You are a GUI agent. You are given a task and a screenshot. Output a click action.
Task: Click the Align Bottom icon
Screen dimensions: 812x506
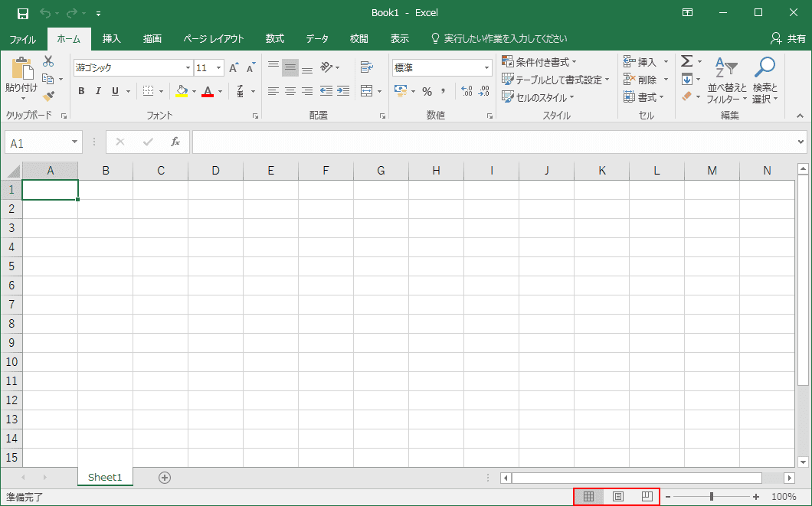click(x=307, y=68)
